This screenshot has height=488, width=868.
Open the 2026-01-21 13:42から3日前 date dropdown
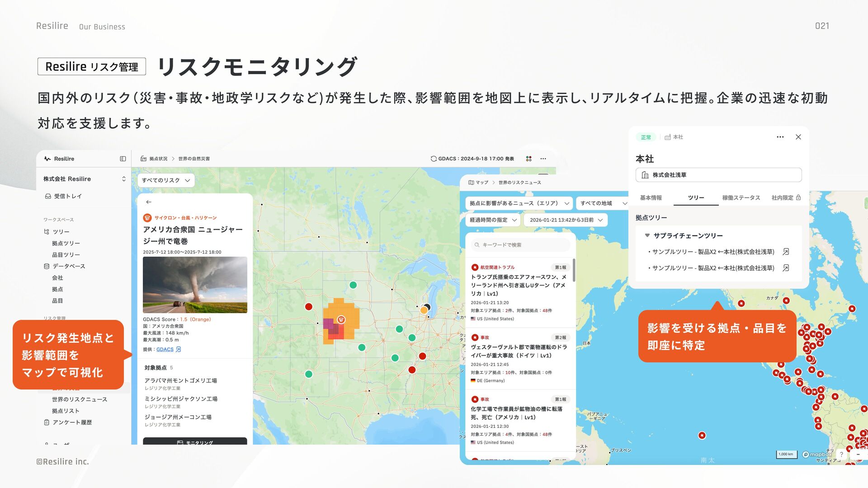[x=566, y=220]
